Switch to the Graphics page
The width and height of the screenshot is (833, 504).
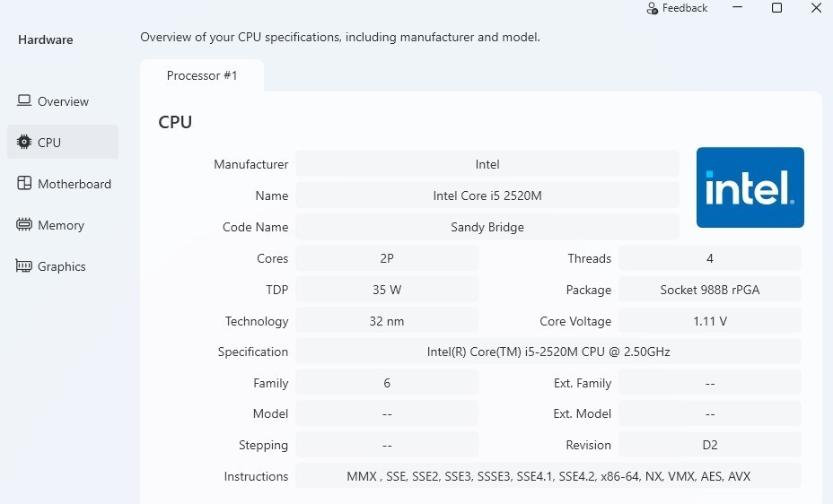point(63,266)
